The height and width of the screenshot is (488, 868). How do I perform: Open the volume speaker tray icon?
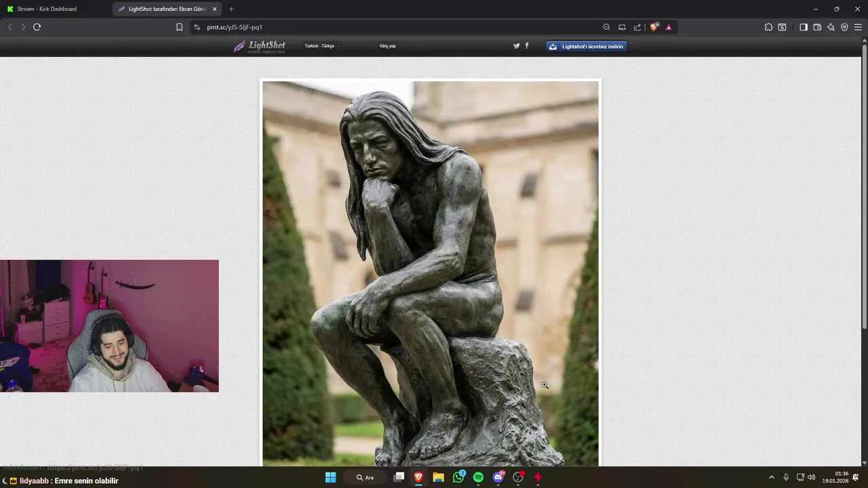[812, 477]
